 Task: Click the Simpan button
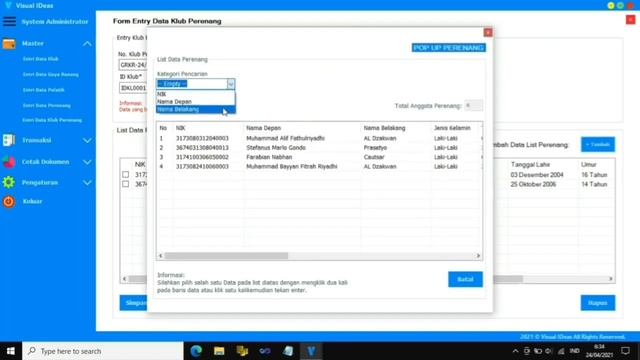[133, 303]
